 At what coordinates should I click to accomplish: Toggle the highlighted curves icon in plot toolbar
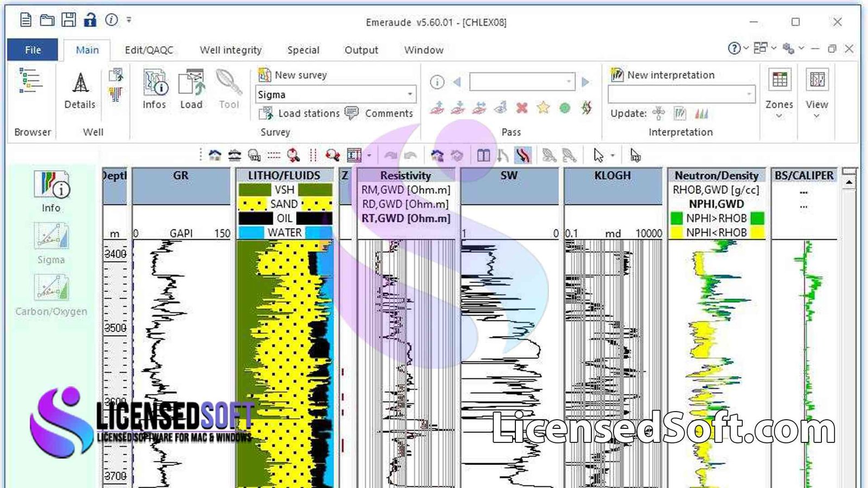pos(523,156)
